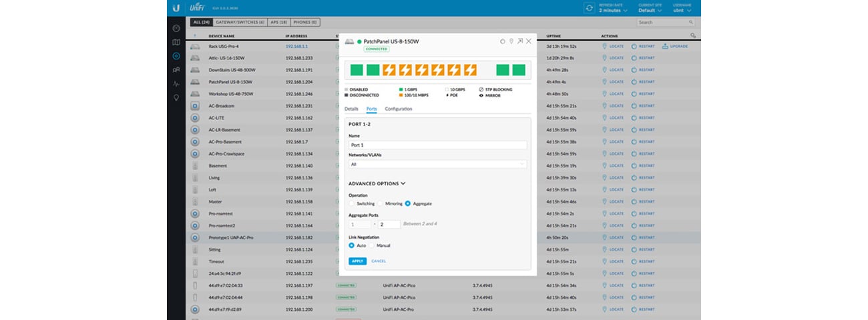Image resolution: width=868 pixels, height=320 pixels.
Task: Select the rightmost green SFP port
Action: point(519,70)
